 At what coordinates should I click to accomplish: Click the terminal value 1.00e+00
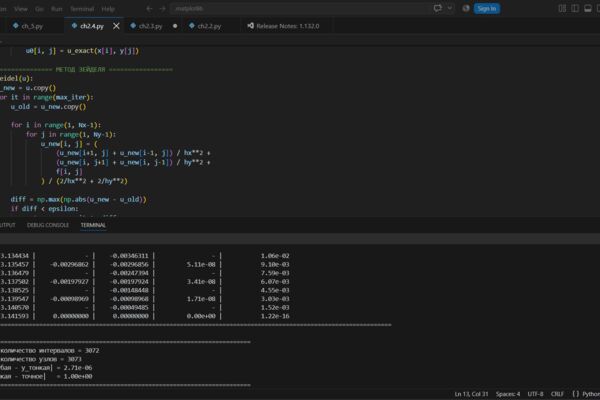pyautogui.click(x=78, y=376)
